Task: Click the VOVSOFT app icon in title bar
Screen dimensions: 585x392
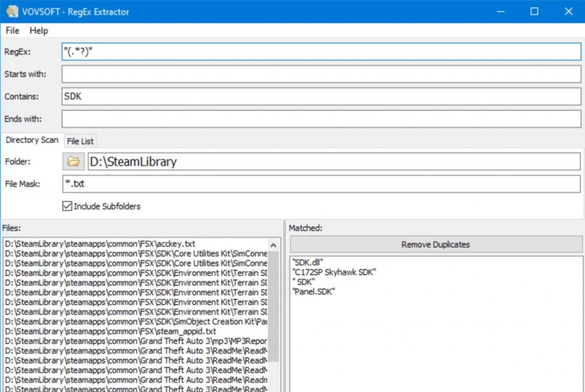Action: coord(12,11)
